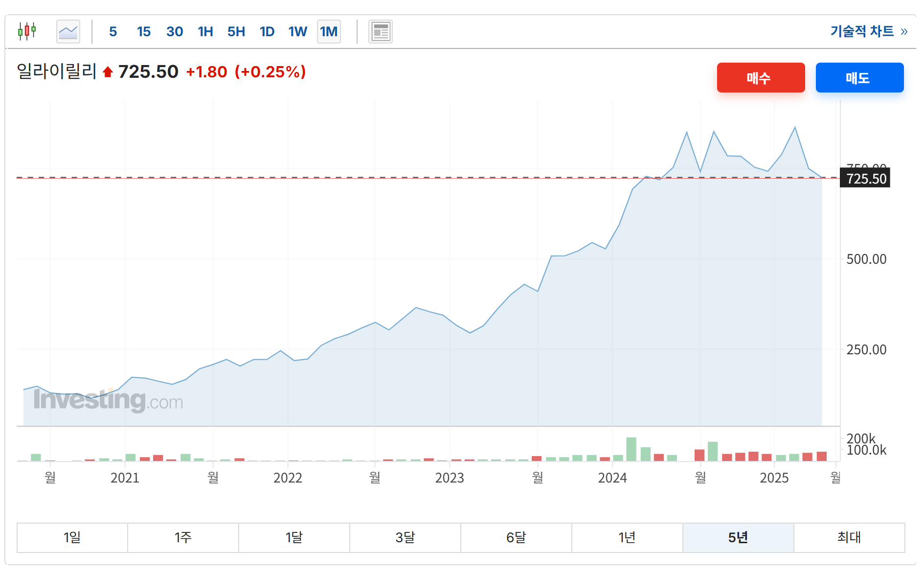This screenshot has height=575, width=924.
Task: Open the 기술적 차트 link
Action: pos(869,31)
